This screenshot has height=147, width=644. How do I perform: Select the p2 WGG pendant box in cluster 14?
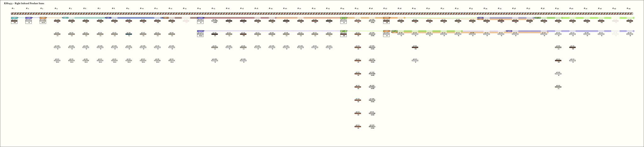click(x=201, y=34)
